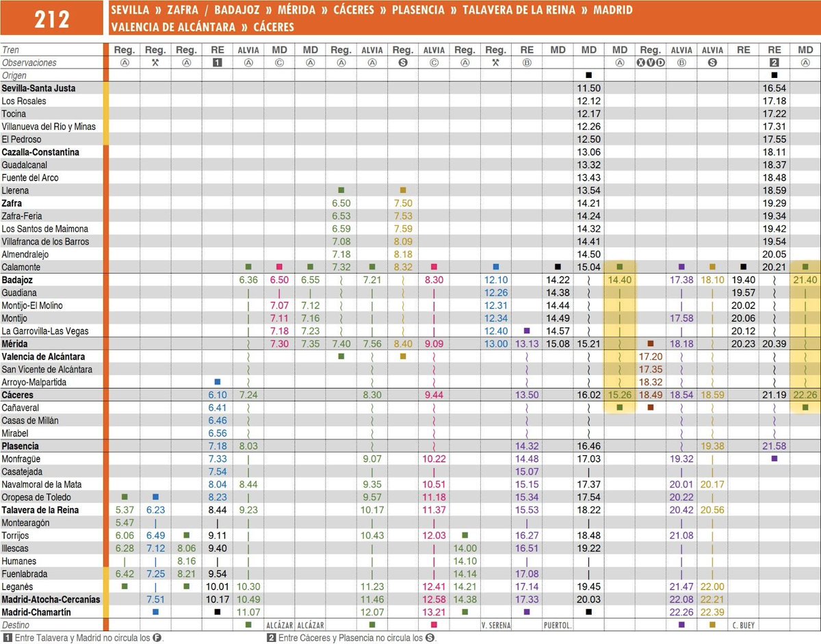Viewport: 821px width, 644px height.
Task: Select the Mérida station name
Action: point(16,344)
